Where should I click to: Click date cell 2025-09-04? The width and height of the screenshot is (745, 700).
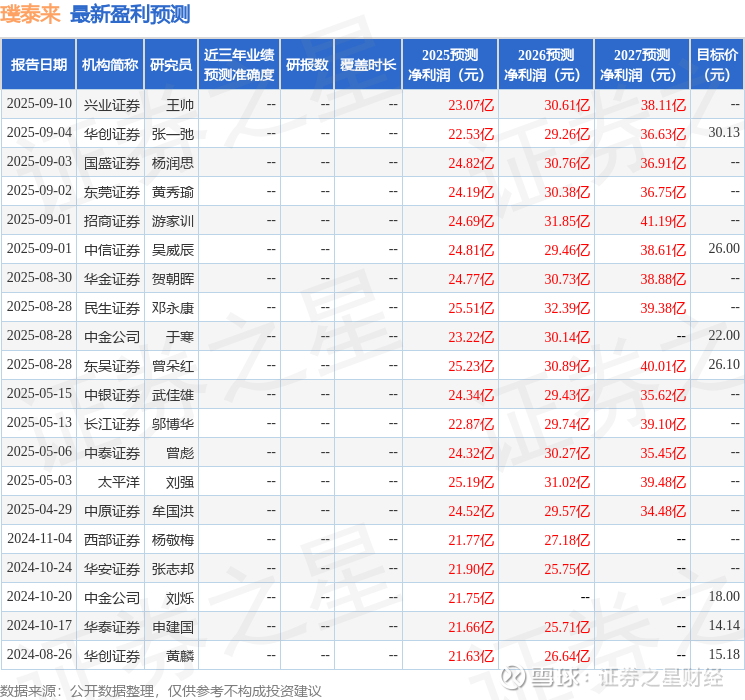coord(39,133)
